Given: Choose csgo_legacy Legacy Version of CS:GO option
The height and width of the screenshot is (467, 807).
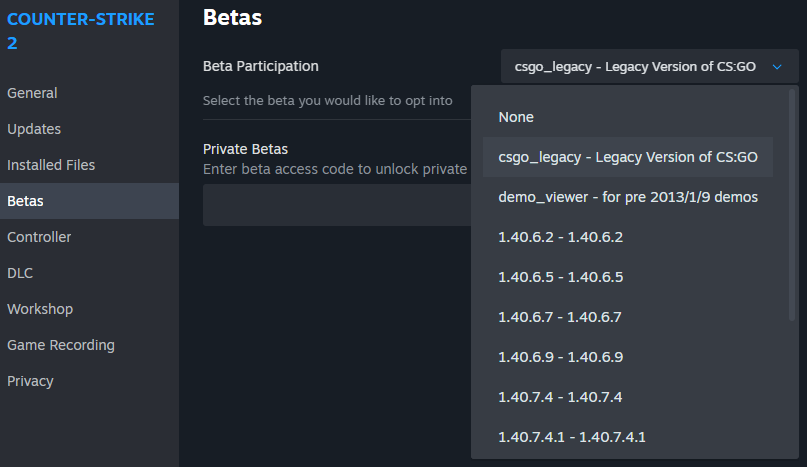Looking at the screenshot, I should 627,157.
